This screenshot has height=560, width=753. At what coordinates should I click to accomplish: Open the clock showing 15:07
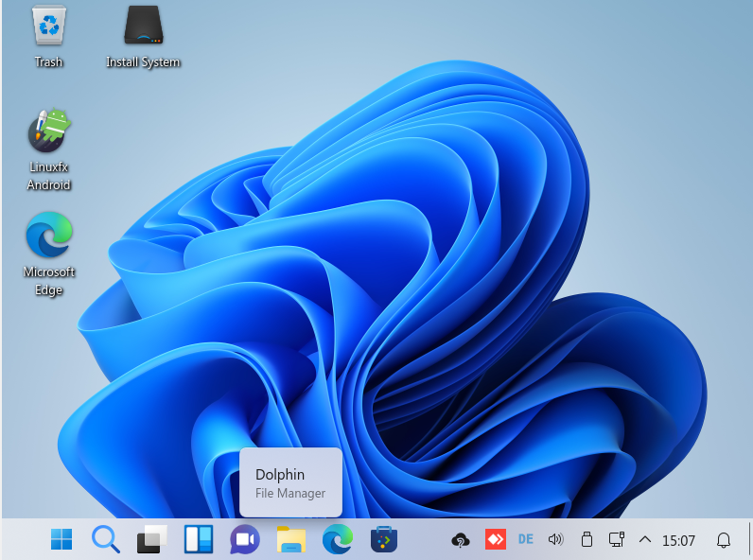click(678, 541)
